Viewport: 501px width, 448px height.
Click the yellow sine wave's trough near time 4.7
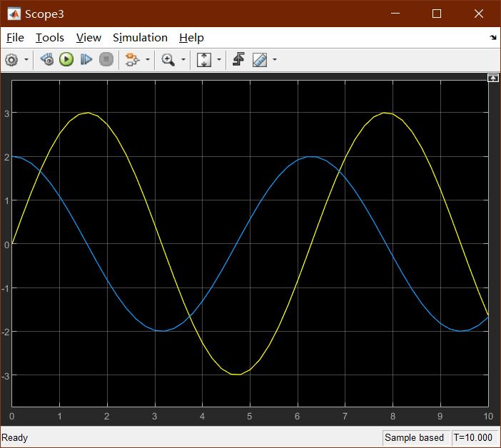coord(237,375)
